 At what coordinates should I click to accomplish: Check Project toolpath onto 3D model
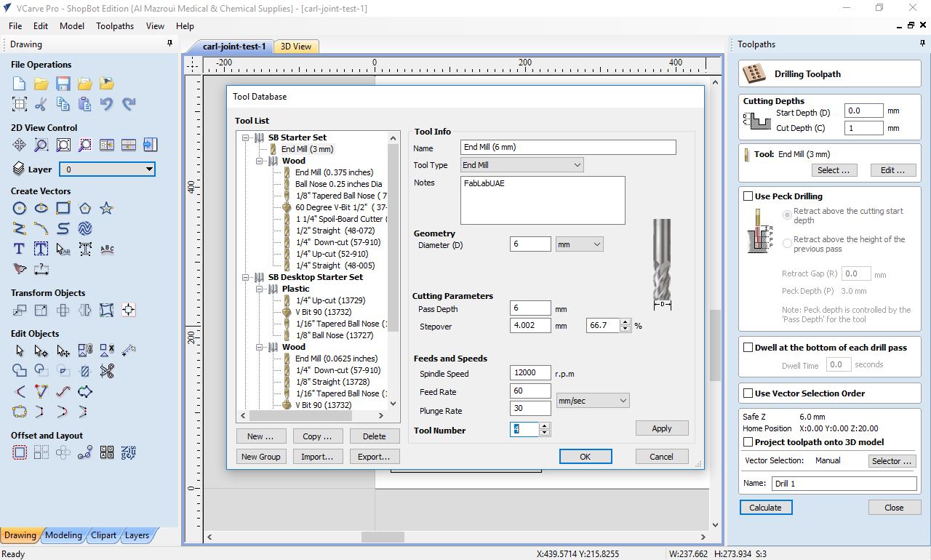click(x=748, y=442)
